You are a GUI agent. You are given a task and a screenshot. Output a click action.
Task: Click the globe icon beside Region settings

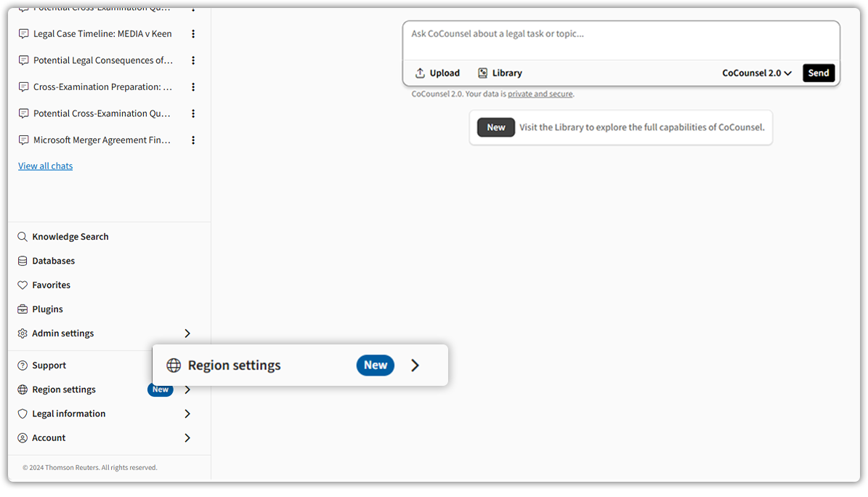click(22, 389)
